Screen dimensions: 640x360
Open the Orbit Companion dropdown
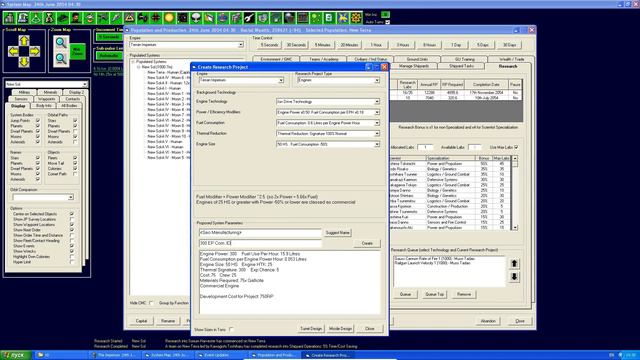(x=71, y=198)
